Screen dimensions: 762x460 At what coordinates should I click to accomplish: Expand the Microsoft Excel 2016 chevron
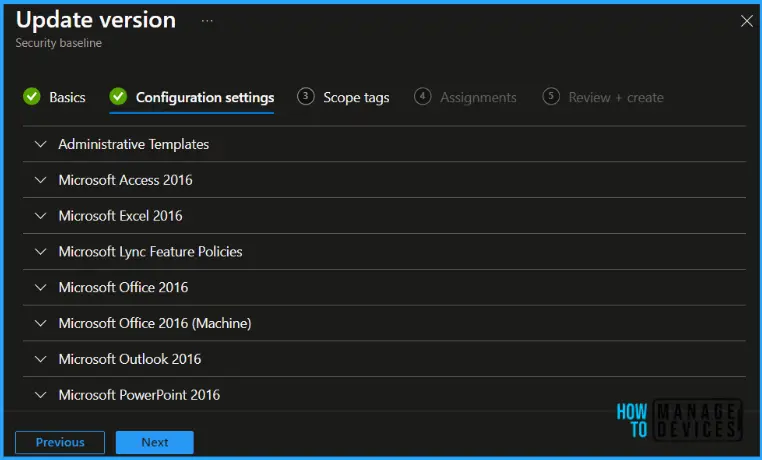tap(41, 216)
